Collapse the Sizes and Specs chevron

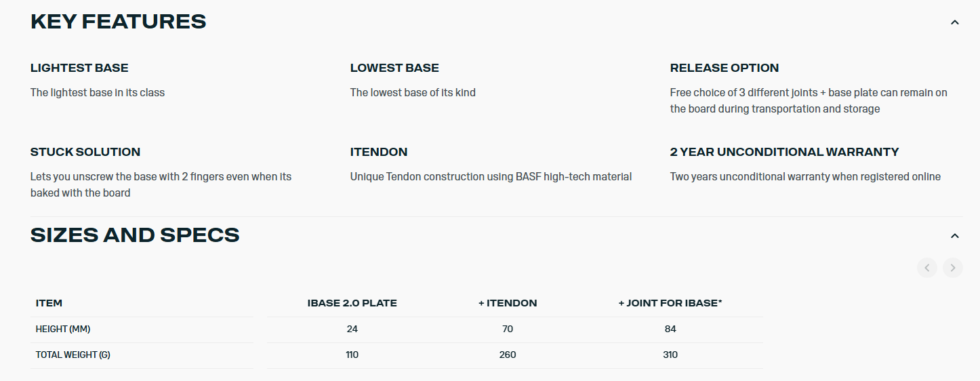tap(954, 236)
